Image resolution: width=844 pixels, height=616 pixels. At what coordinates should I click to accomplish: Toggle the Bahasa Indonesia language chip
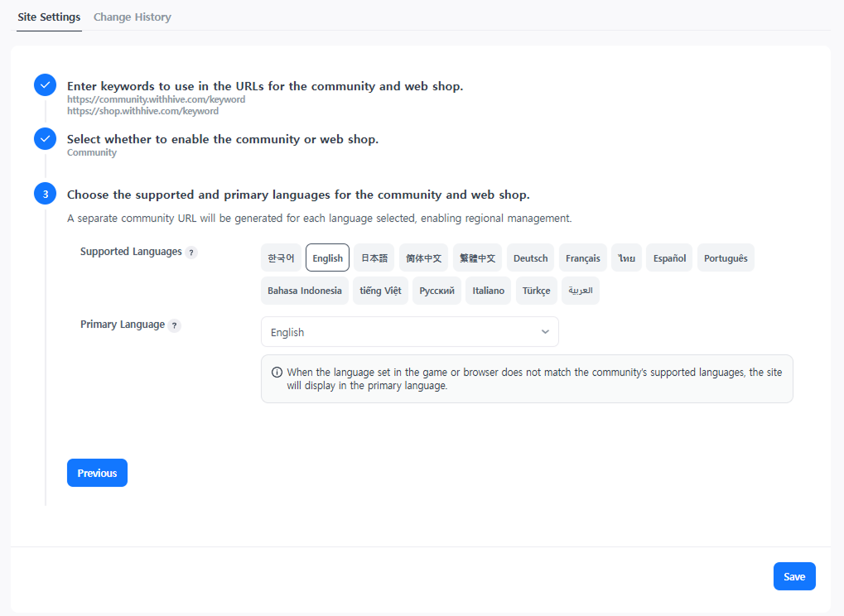(x=305, y=291)
